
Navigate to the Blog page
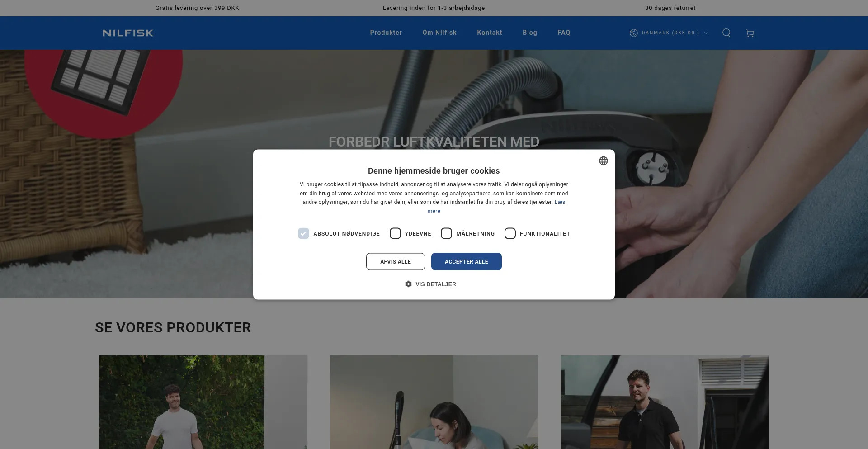click(529, 33)
